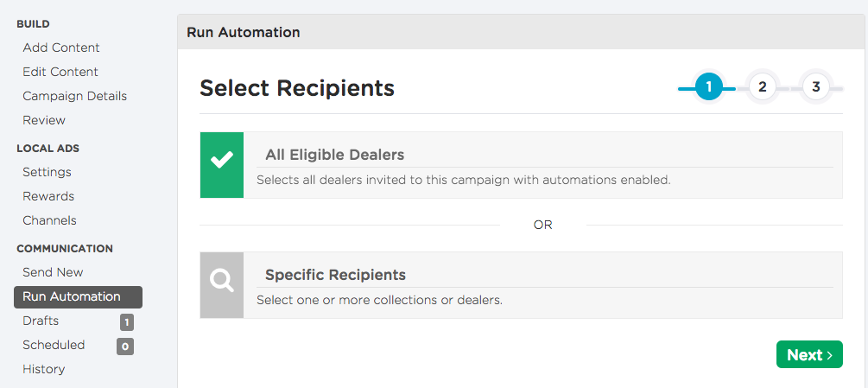Go to step 1 circle indicator
This screenshot has height=388, width=868.
pyautogui.click(x=709, y=87)
